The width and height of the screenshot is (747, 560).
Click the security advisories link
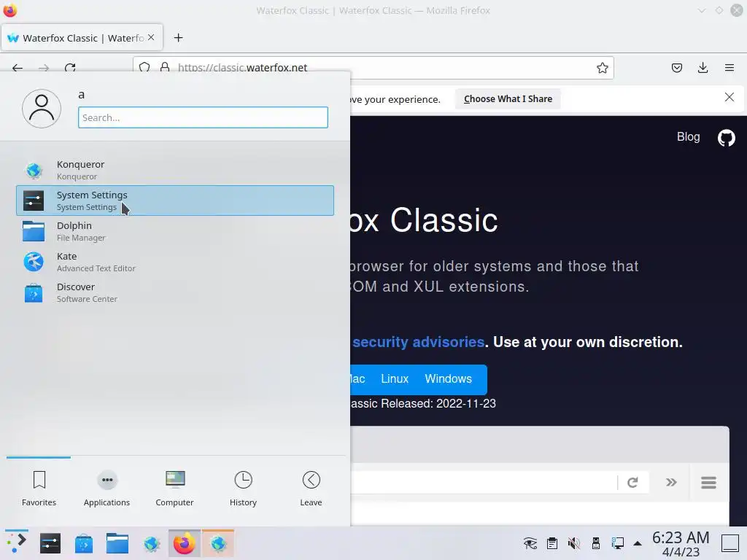pos(418,342)
